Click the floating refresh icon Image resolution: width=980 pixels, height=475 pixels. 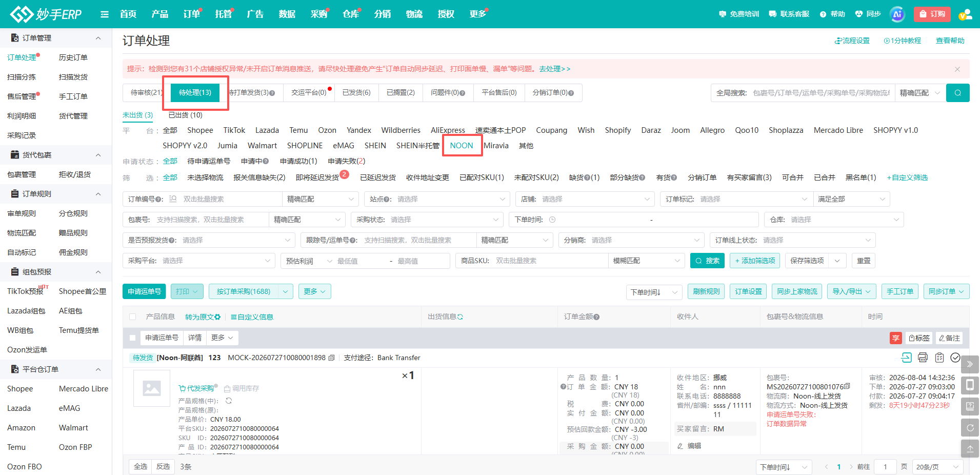(x=970, y=427)
